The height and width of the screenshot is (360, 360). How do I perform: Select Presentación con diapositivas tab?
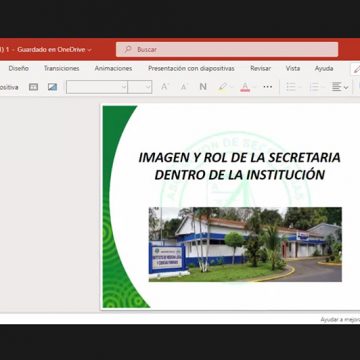tap(191, 68)
